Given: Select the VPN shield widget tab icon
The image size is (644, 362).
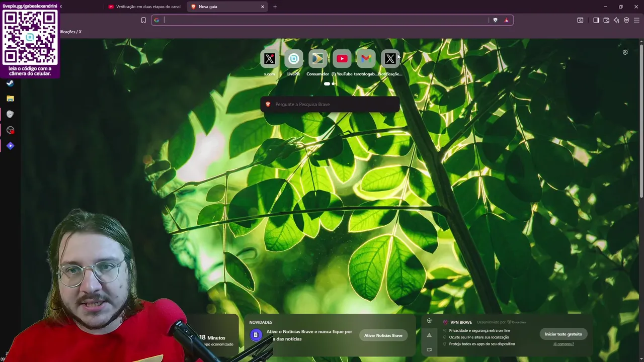Looking at the screenshot, I should pyautogui.click(x=429, y=321).
